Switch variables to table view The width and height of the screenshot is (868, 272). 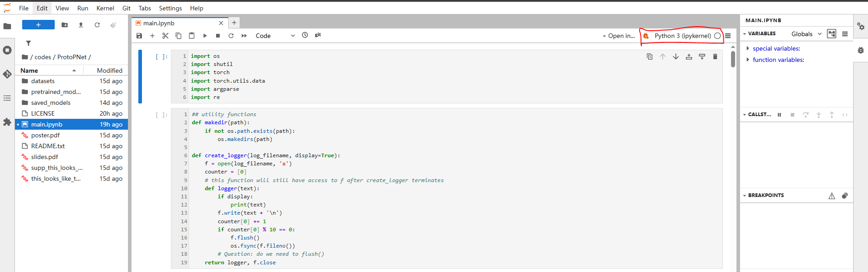point(831,34)
